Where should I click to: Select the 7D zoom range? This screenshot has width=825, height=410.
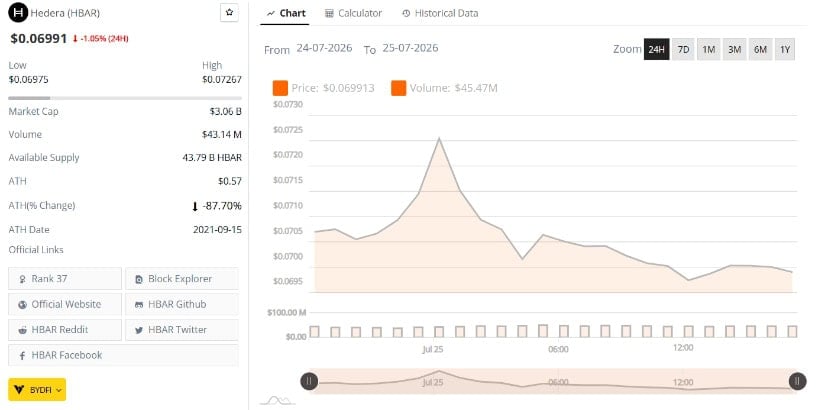tap(683, 49)
